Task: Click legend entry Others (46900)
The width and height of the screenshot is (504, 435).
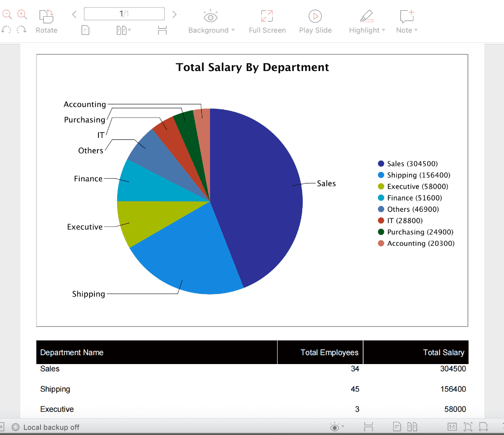Action: 408,209
